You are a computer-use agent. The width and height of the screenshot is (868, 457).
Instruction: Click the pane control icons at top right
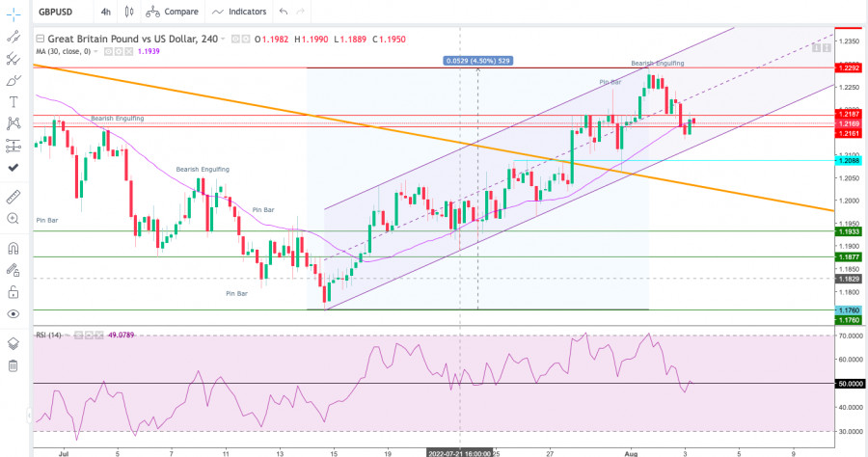click(822, 48)
